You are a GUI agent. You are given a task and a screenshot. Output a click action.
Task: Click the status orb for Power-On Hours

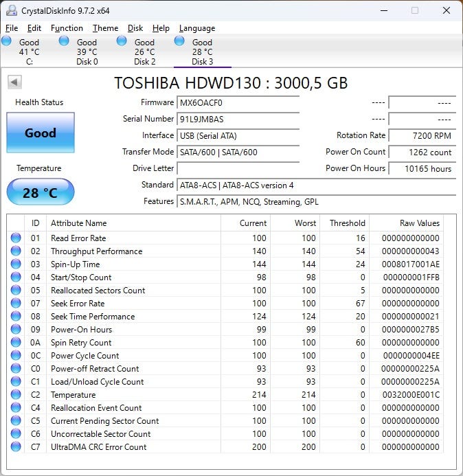(x=16, y=330)
